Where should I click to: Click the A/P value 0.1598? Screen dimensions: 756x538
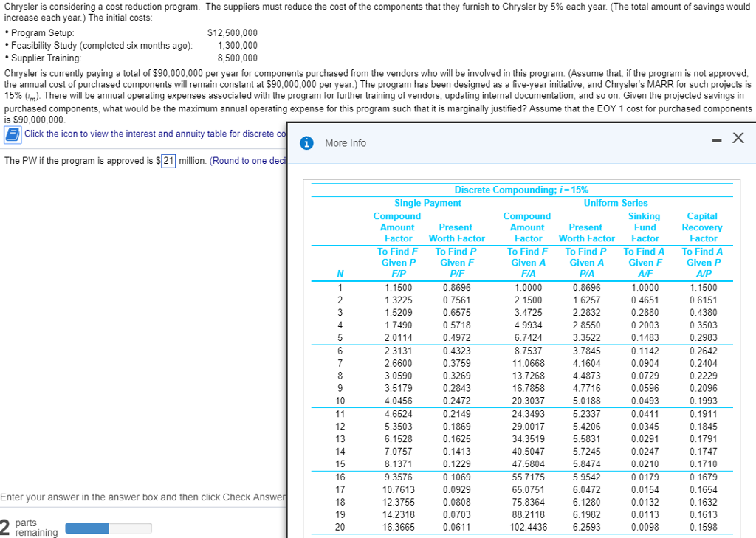tap(703, 527)
